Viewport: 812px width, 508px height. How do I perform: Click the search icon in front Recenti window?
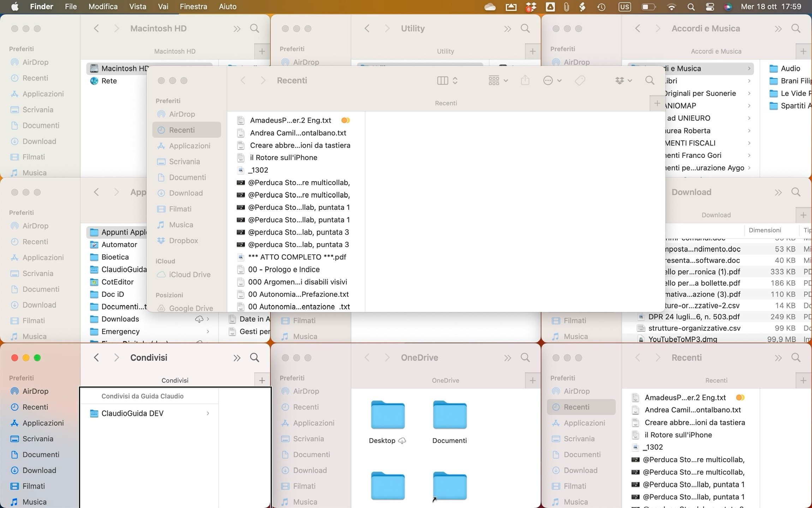pyautogui.click(x=650, y=81)
